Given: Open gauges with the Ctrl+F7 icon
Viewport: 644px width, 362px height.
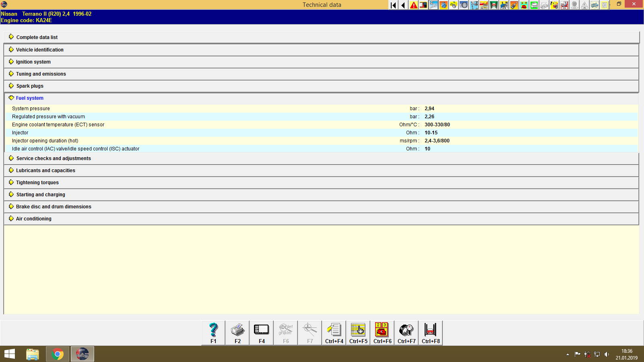Looking at the screenshot, I should tap(406, 332).
